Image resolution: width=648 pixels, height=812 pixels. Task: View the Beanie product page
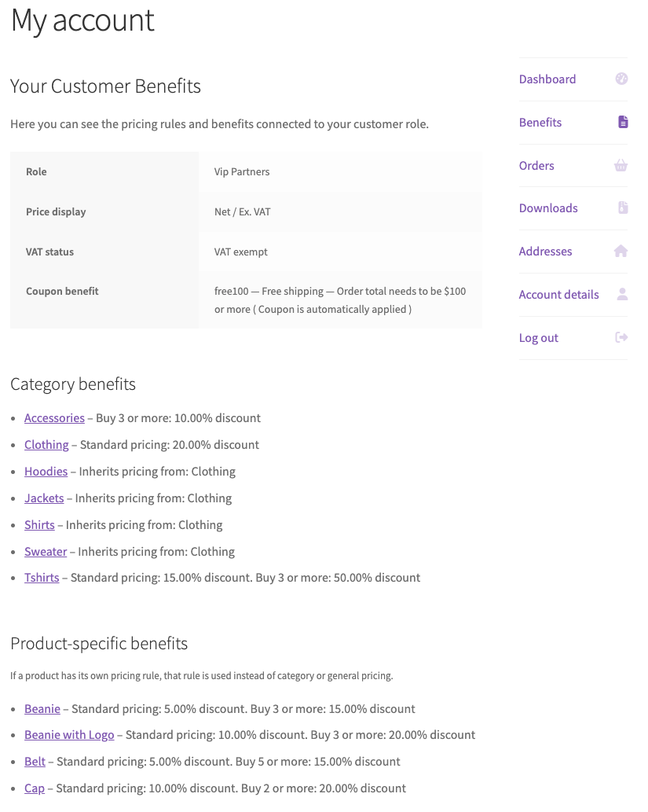tap(42, 708)
